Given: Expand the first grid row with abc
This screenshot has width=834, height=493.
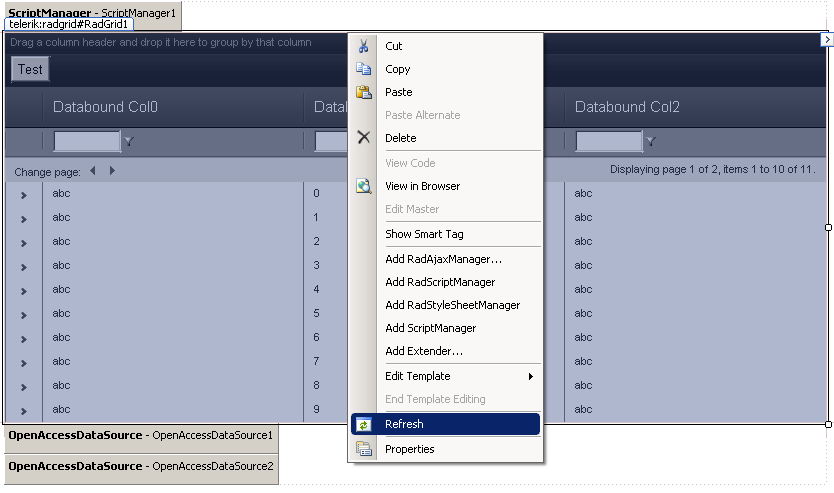Looking at the screenshot, I should [24, 194].
